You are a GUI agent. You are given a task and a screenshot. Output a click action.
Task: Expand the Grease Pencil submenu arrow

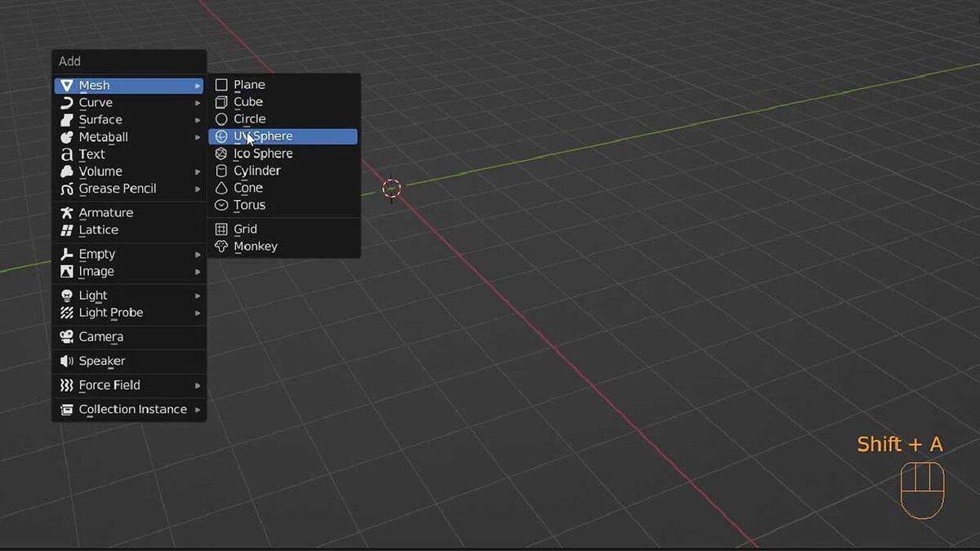[x=198, y=189]
